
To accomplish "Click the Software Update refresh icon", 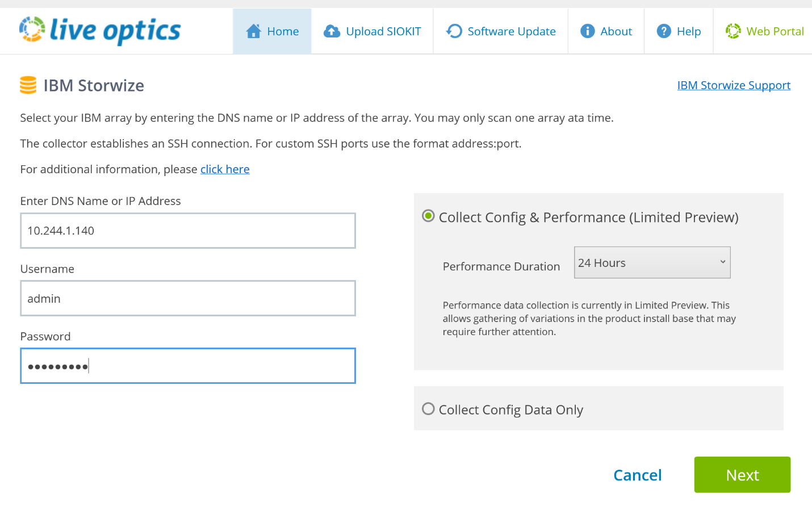I will pos(454,31).
